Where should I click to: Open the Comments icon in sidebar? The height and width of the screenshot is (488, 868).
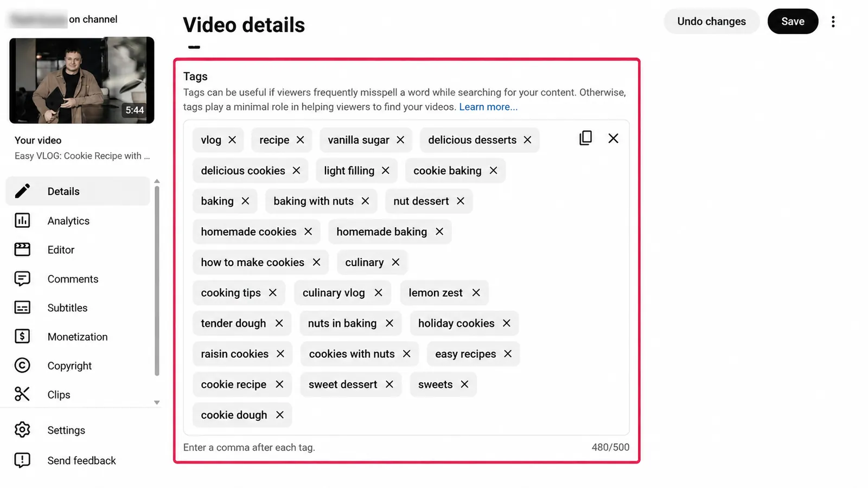pos(22,279)
